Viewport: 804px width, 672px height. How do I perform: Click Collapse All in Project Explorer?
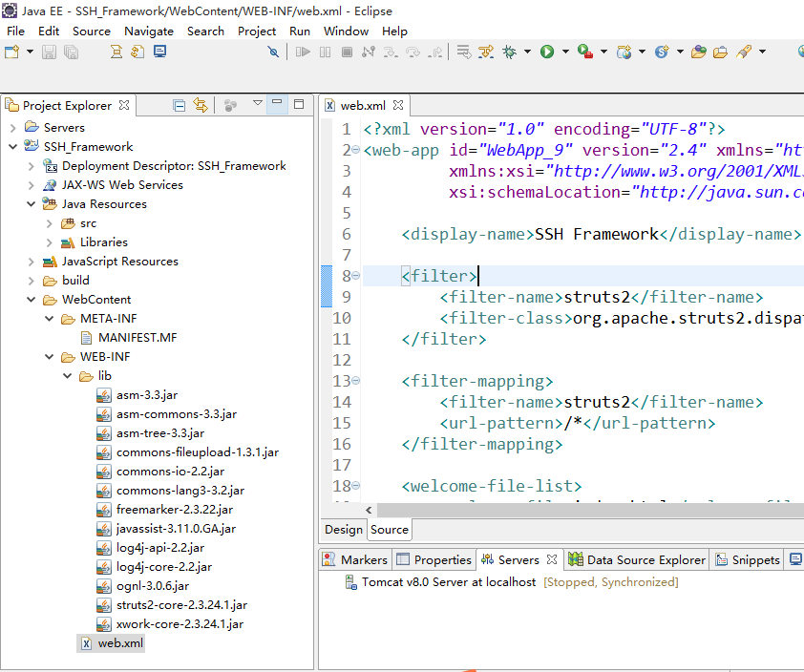tap(179, 106)
